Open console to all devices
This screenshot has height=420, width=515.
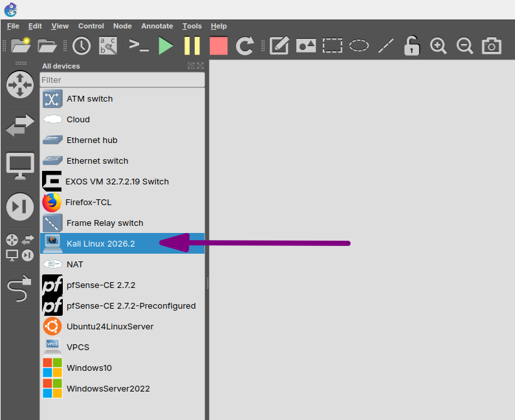coord(139,45)
